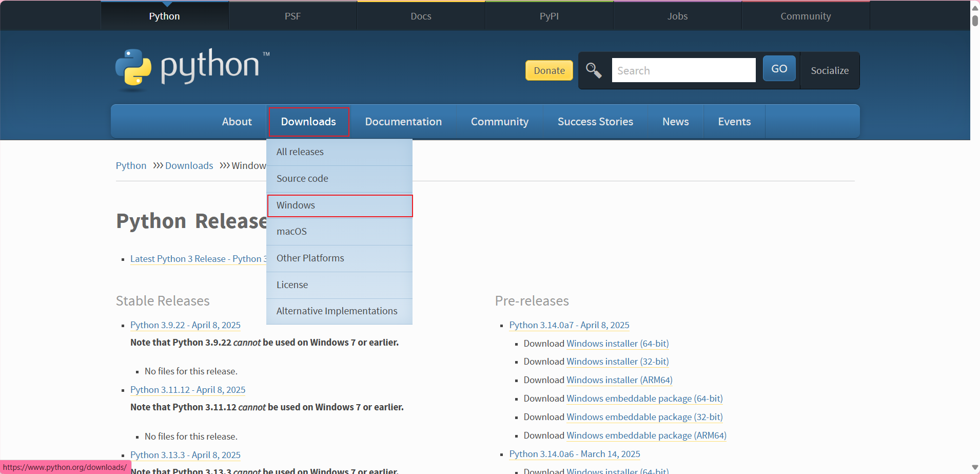
Task: Download 3.14.0a7 Windows installer (ARM64)
Action: pyautogui.click(x=619, y=380)
